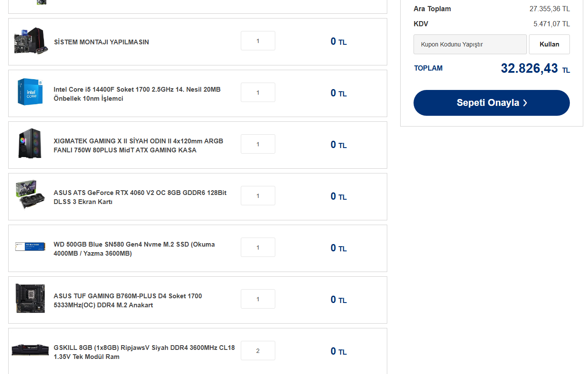Screen dimensions: 588x374
Task: Apply coupon with the Kullan button
Action: 549,44
